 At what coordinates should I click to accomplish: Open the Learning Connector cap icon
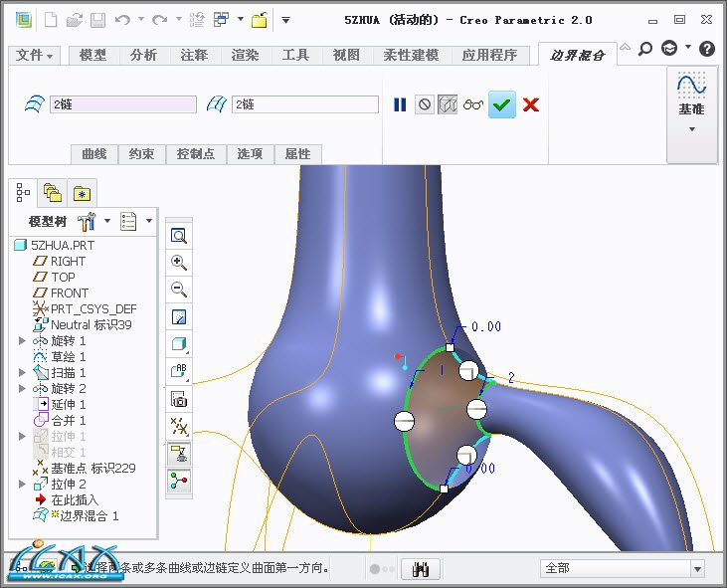pyautogui.click(x=669, y=48)
